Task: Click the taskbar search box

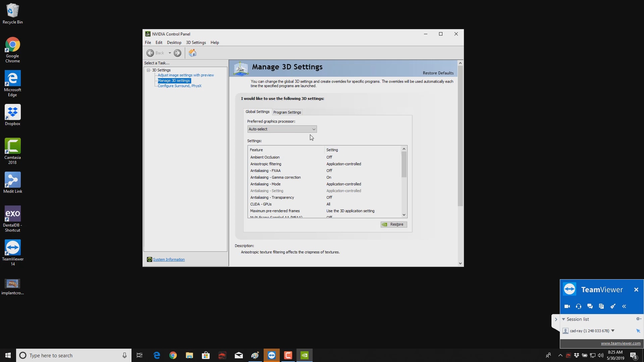Action: pyautogui.click(x=74, y=355)
